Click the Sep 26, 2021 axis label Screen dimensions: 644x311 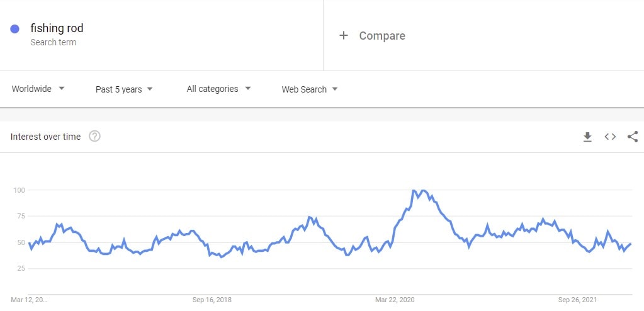coord(577,300)
